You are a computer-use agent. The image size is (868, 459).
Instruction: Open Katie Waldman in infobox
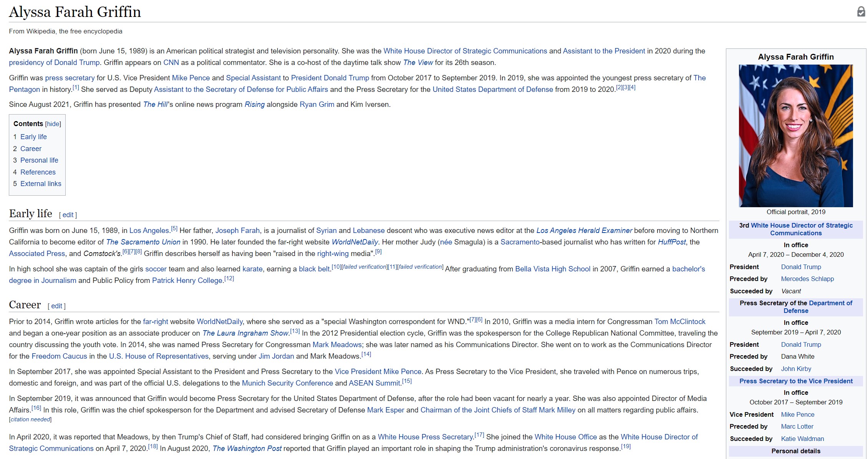[802, 439]
